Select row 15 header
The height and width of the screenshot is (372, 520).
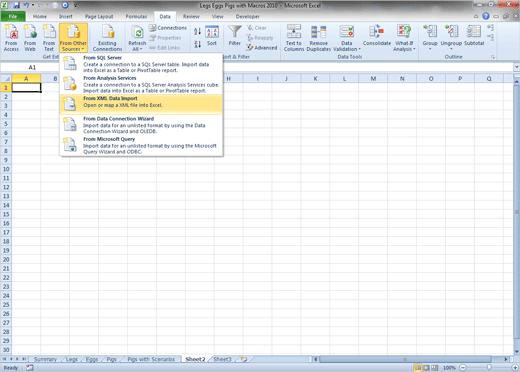tap(6, 214)
